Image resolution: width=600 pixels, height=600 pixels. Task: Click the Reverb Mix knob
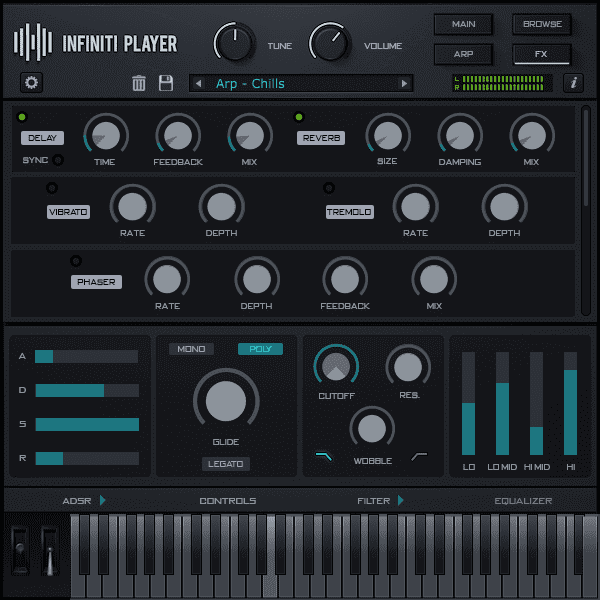pos(532,135)
